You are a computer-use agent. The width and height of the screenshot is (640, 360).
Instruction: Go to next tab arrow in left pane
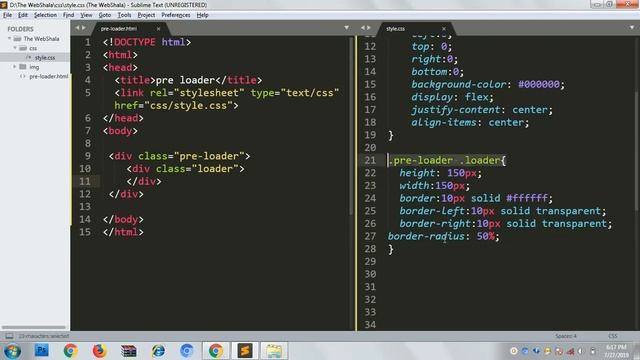[84, 28]
